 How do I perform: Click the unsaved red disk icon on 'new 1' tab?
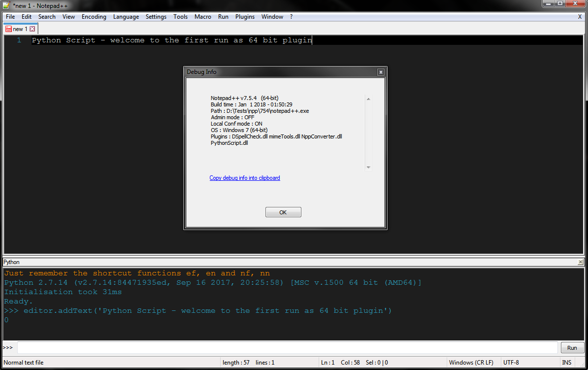(x=8, y=29)
